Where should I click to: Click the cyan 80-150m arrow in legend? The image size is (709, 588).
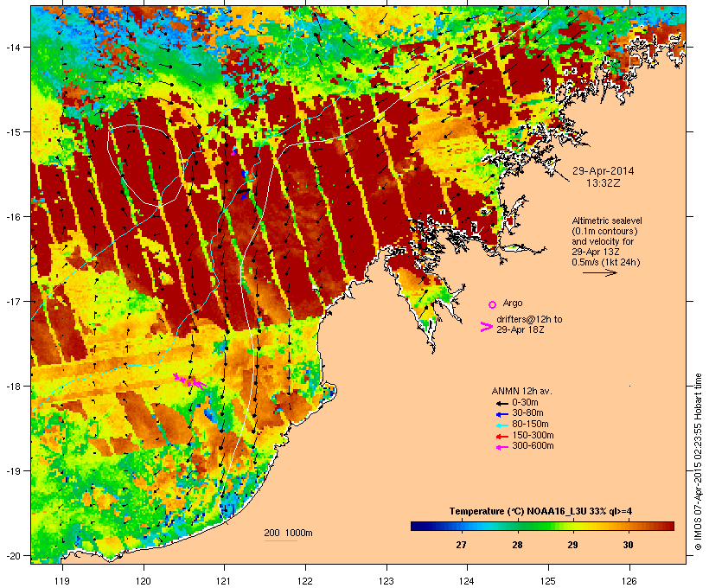501,425
